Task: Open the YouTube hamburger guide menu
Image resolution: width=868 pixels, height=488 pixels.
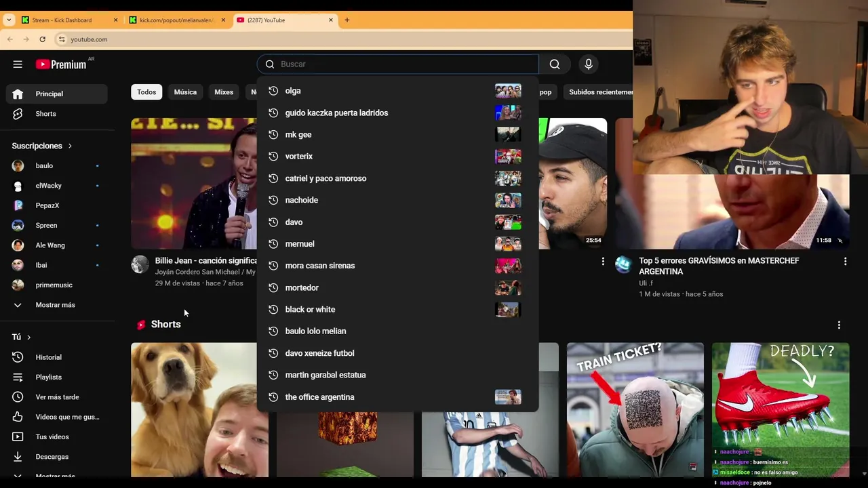Action: coord(18,64)
